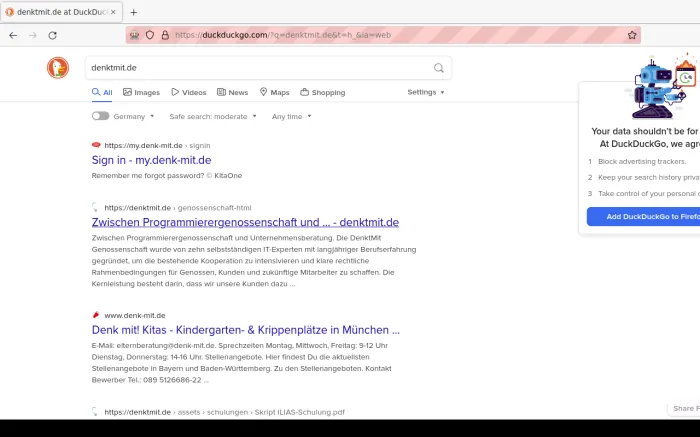The image size is (700, 437).
Task: Close the denktmit.de DuckDuckGo tab
Action: point(113,12)
